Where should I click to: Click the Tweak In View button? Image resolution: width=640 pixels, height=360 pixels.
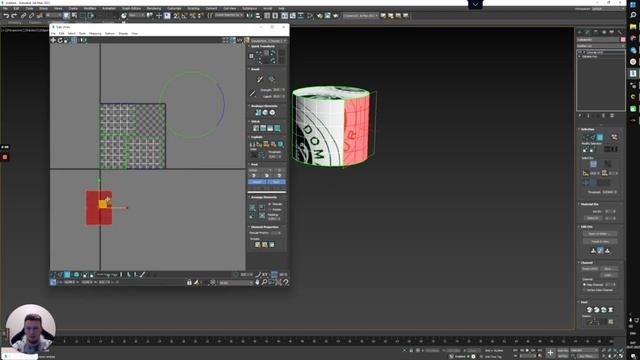coord(600,241)
